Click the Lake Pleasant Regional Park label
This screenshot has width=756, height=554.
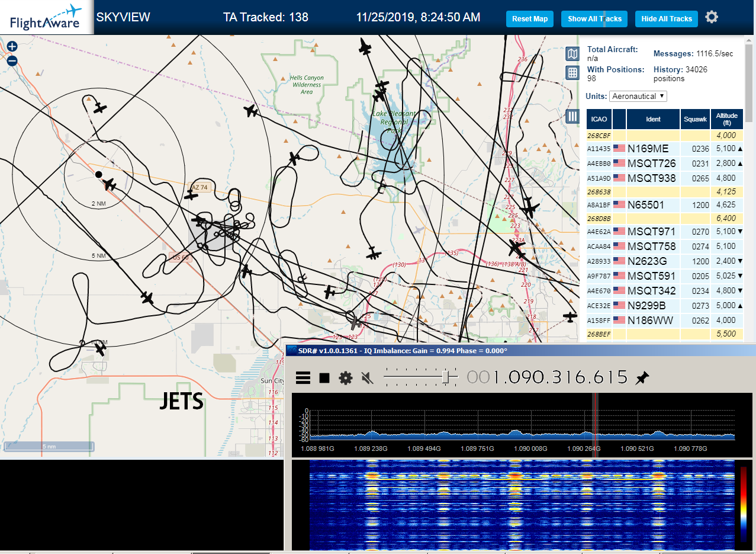[x=394, y=121]
